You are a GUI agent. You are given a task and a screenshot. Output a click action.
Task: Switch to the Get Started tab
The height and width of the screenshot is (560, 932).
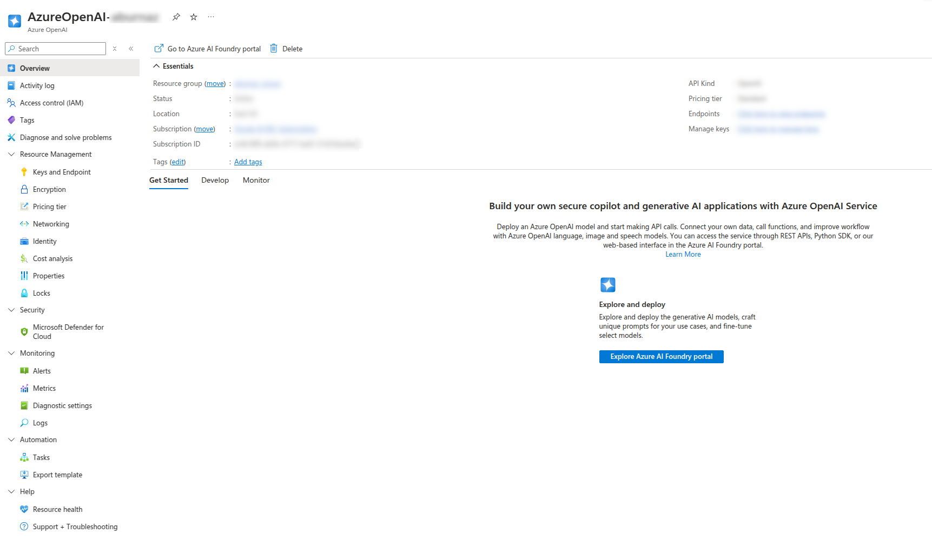tap(169, 180)
